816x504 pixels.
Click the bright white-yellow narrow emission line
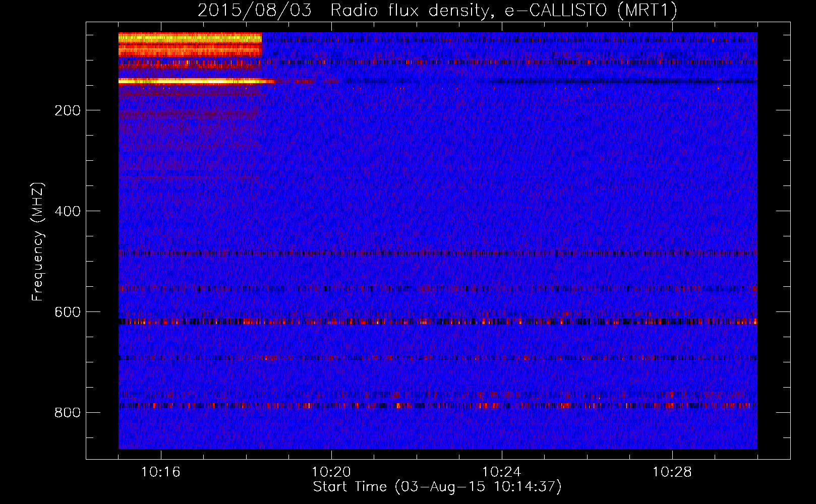197,81
